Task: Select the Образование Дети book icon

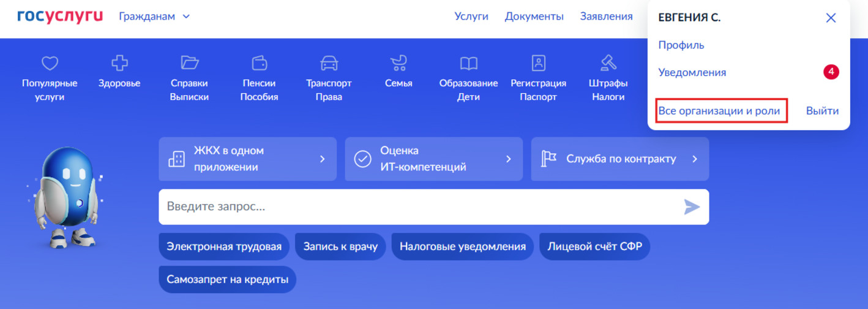Action: 468,63
